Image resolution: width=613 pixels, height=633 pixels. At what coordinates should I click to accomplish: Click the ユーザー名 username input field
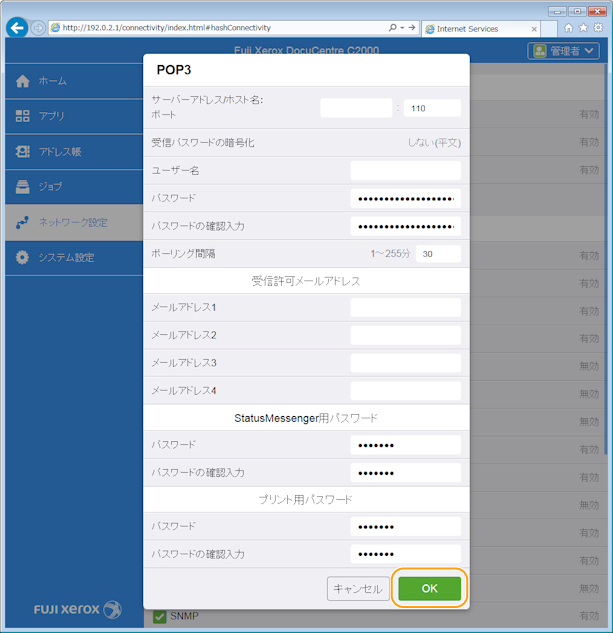tap(405, 171)
